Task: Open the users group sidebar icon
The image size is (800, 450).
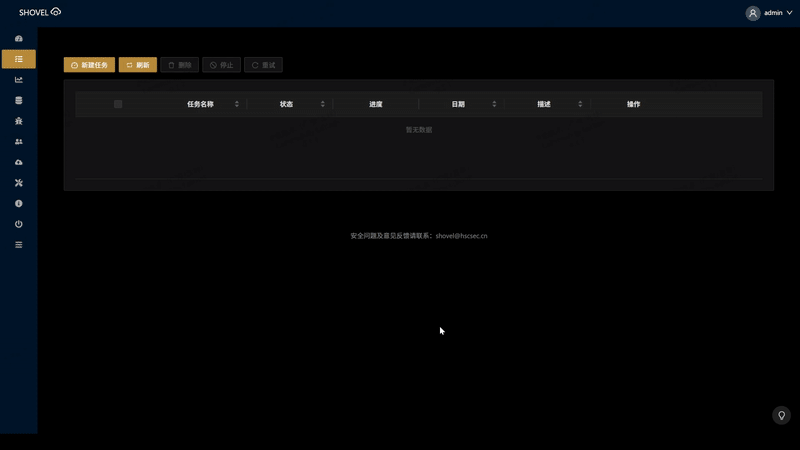Action: pyautogui.click(x=19, y=142)
